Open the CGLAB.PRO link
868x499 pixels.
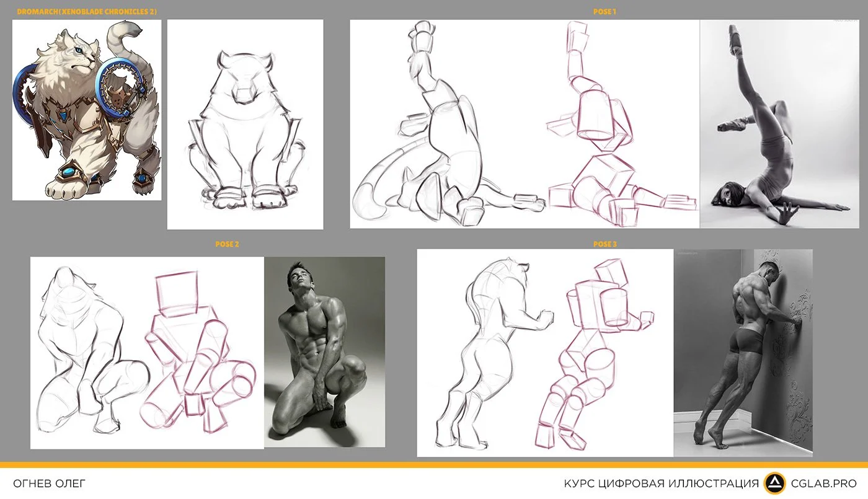click(x=824, y=484)
